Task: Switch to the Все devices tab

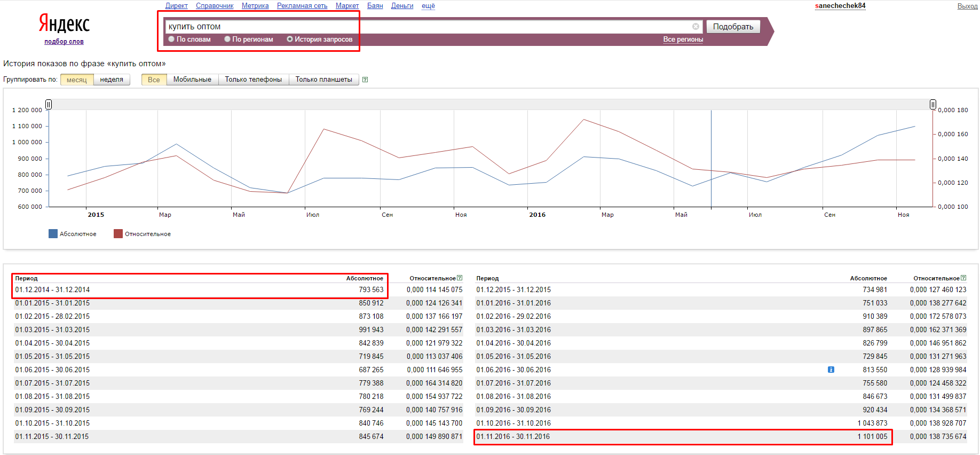Action: [154, 80]
